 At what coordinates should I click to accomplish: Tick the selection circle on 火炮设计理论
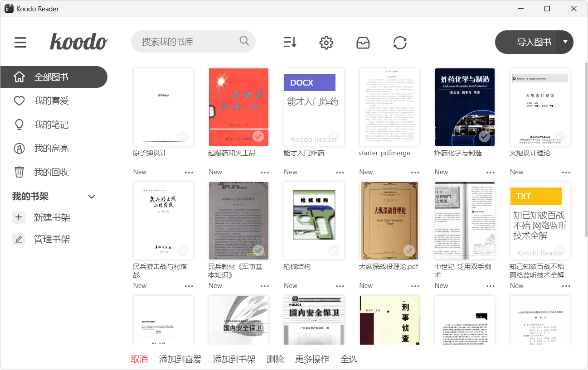pyautogui.click(x=560, y=136)
